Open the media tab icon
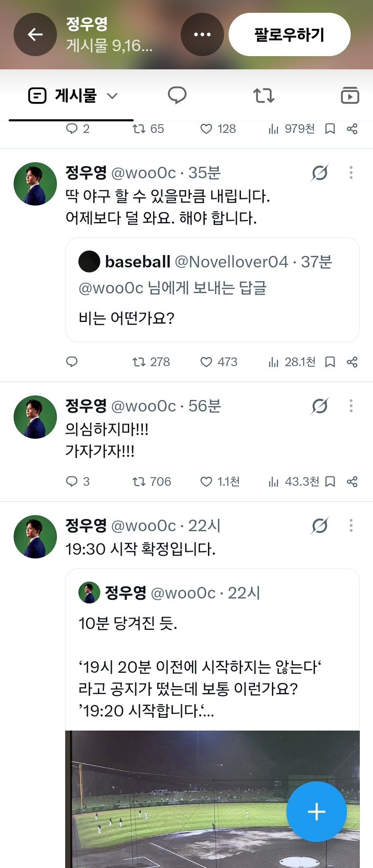Viewport: 373px width, 868px height. click(350, 96)
